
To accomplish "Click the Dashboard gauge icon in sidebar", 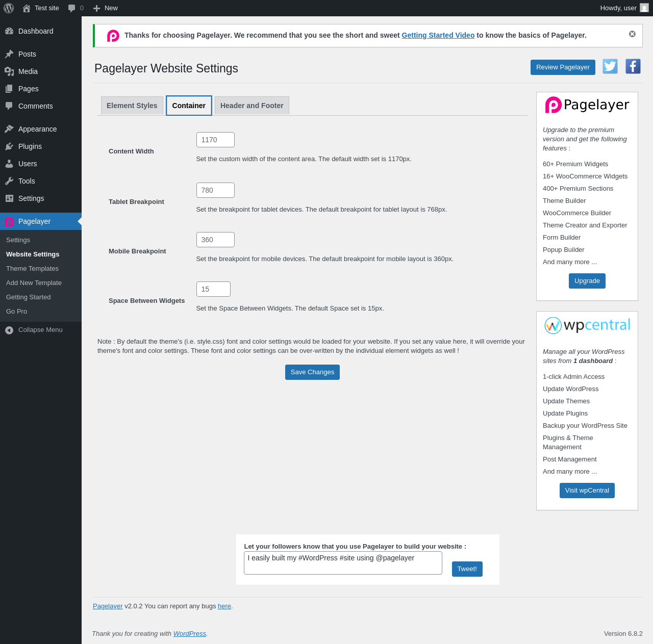I will 9,31.
